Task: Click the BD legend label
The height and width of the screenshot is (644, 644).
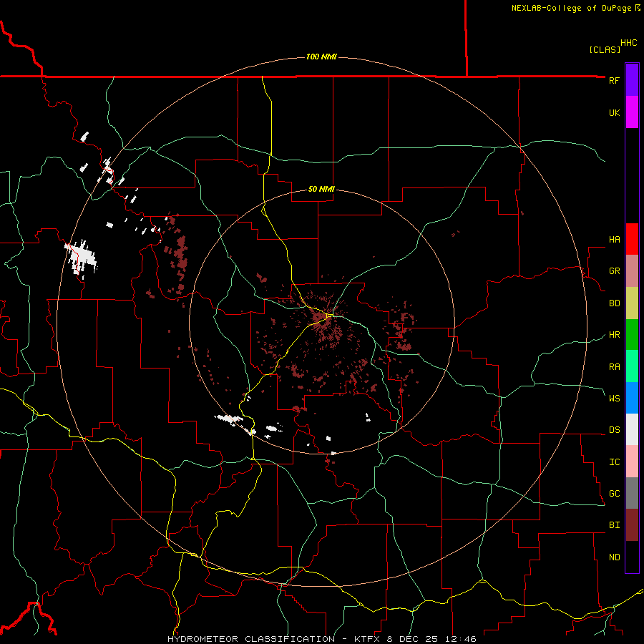Action: 614,303
